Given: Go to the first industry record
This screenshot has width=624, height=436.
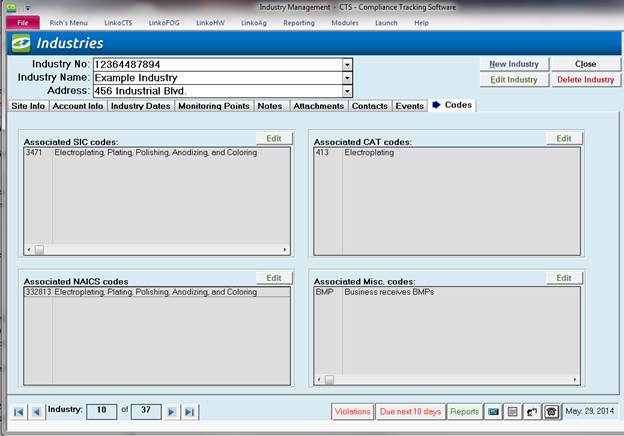Looking at the screenshot, I should tap(18, 411).
